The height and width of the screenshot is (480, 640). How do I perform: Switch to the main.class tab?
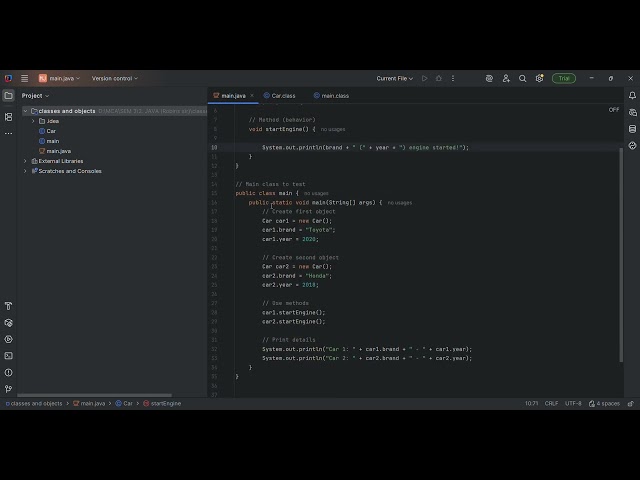331,96
